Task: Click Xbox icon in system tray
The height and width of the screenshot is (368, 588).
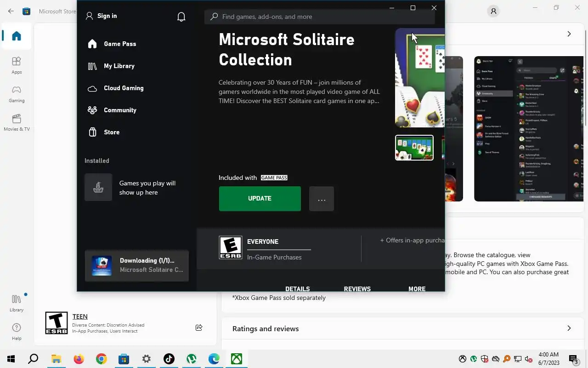Action: point(463,359)
